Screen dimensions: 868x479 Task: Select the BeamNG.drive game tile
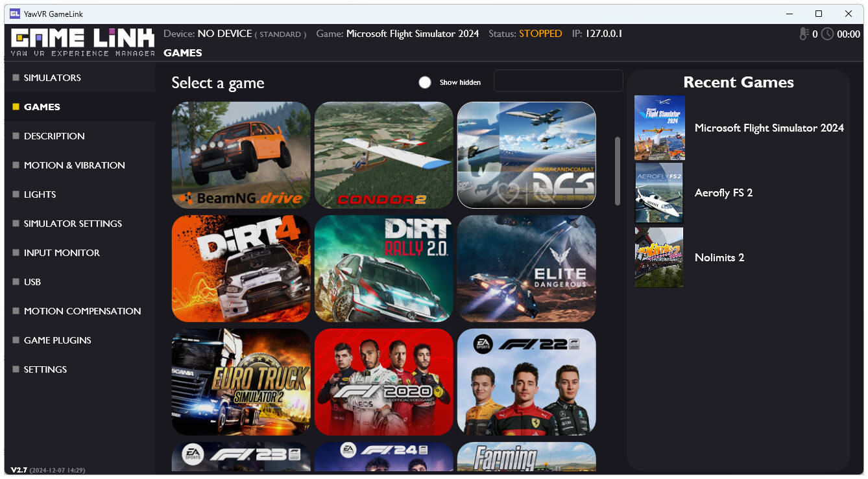(241, 155)
